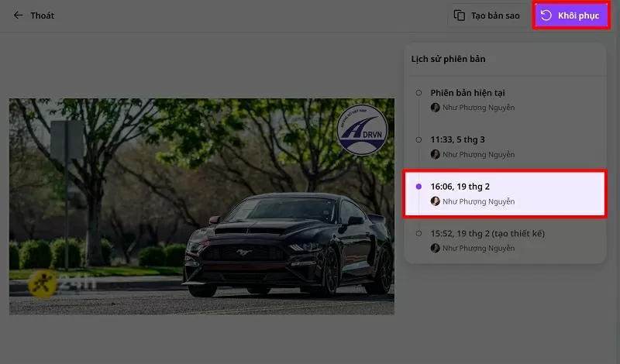Click the yellow pedestrian sign icon in the preview
Screen dimensions: 620x364
coord(42,283)
